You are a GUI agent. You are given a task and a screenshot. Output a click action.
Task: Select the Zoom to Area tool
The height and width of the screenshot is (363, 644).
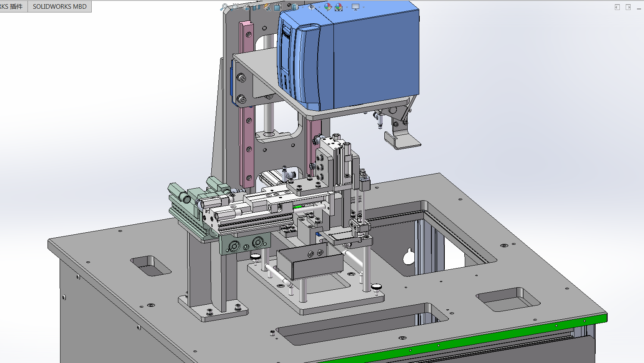click(x=235, y=7)
